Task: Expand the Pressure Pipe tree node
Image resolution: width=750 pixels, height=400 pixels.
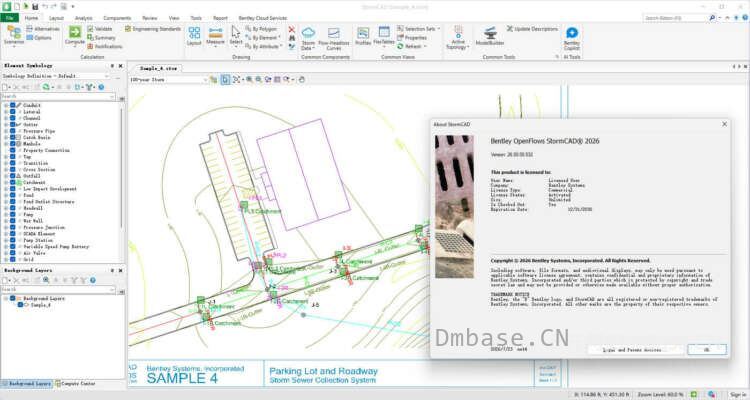Action: [6, 131]
